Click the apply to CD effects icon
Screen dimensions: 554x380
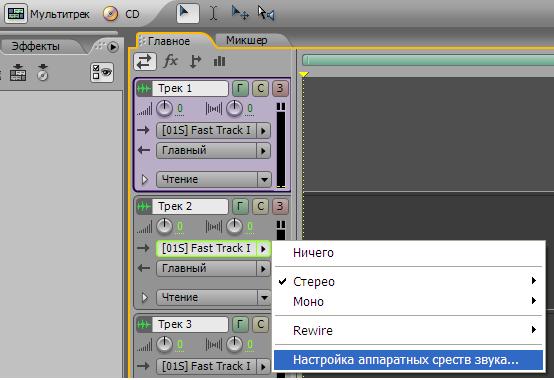43,72
